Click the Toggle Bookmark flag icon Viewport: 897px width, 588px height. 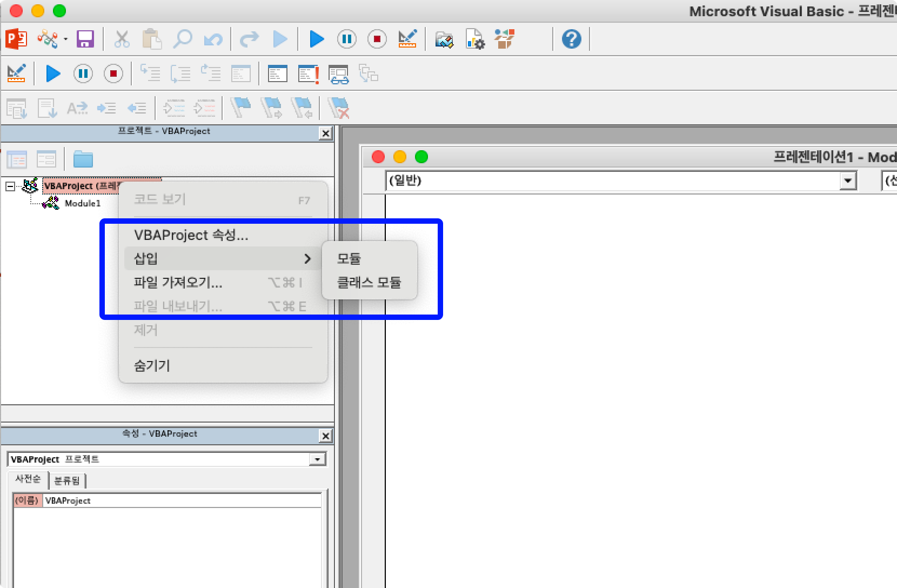(240, 108)
